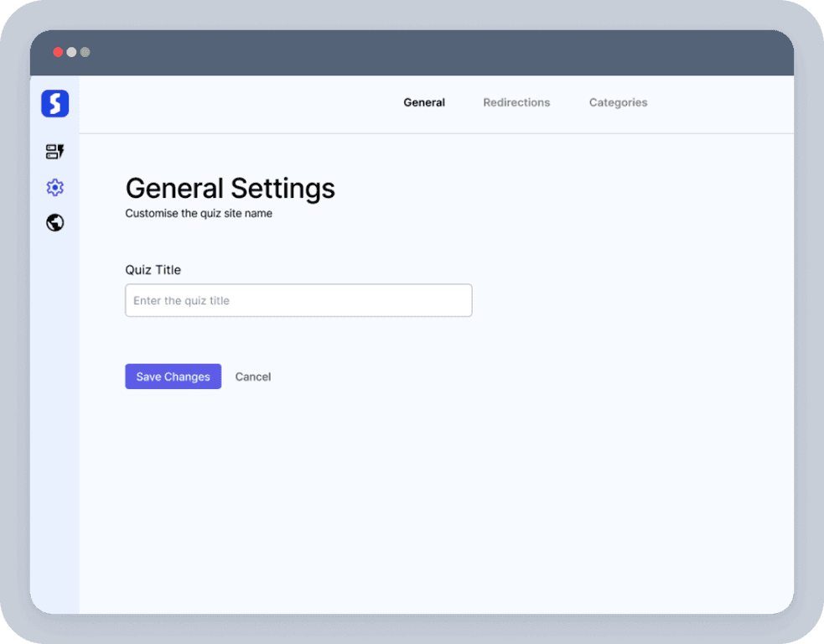This screenshot has height=644, width=824.
Task: Click the third gray window control dot
Action: click(x=85, y=52)
